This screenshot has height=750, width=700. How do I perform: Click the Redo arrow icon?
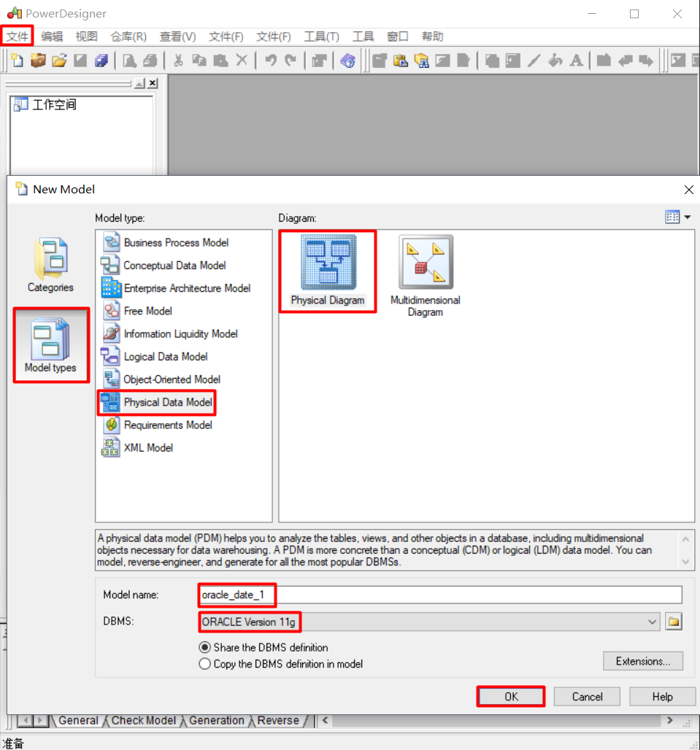pyautogui.click(x=291, y=61)
